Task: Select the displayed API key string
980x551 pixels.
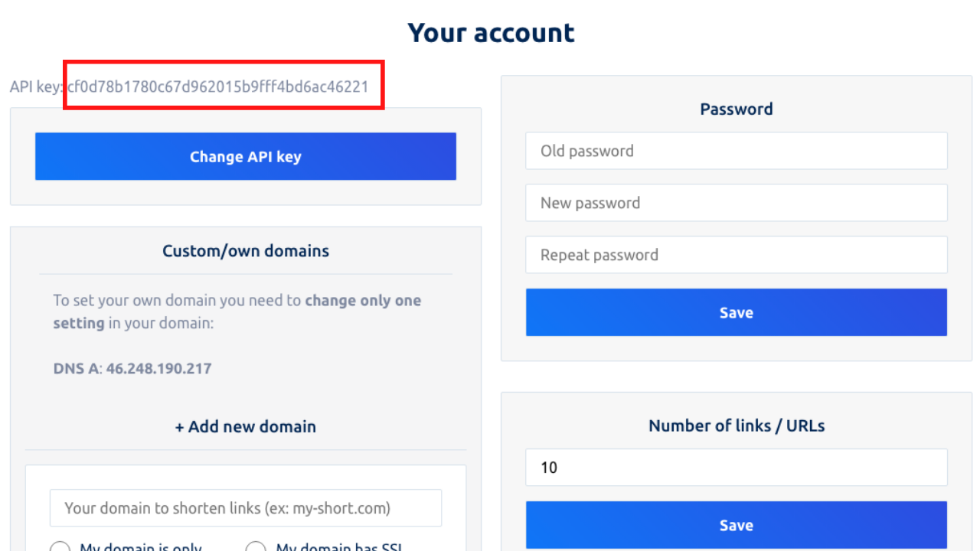Action: (x=218, y=86)
